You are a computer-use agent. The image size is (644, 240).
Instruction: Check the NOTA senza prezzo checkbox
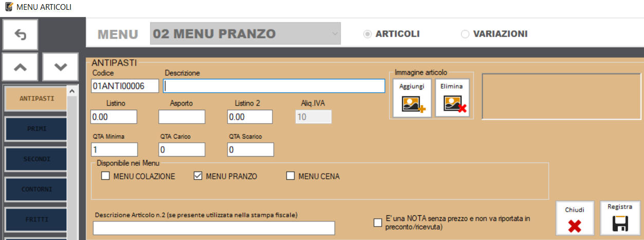tap(378, 222)
